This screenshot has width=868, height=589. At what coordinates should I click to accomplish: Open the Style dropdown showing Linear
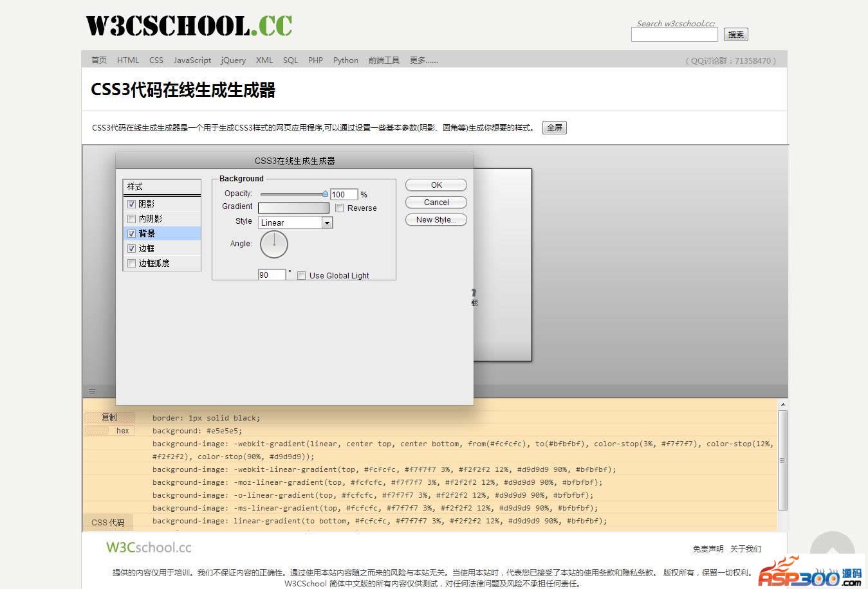295,222
